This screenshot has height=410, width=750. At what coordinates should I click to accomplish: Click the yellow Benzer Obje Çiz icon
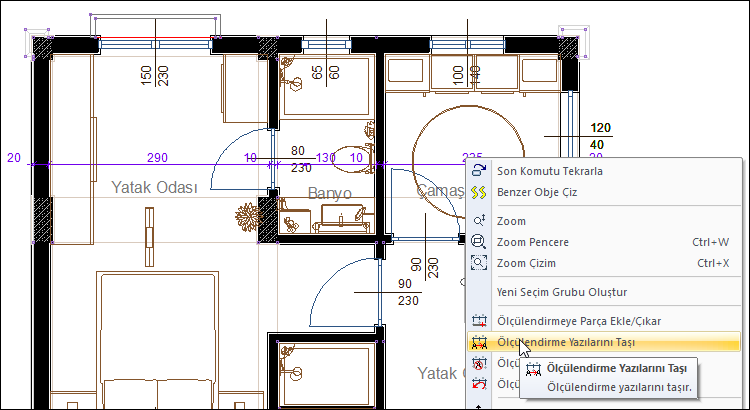pos(479,192)
